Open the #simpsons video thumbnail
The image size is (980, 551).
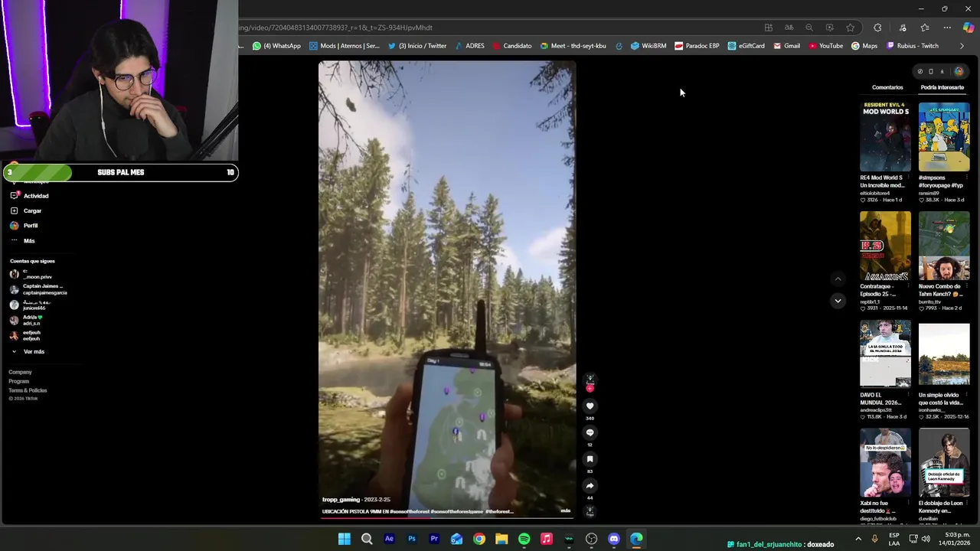[944, 136]
